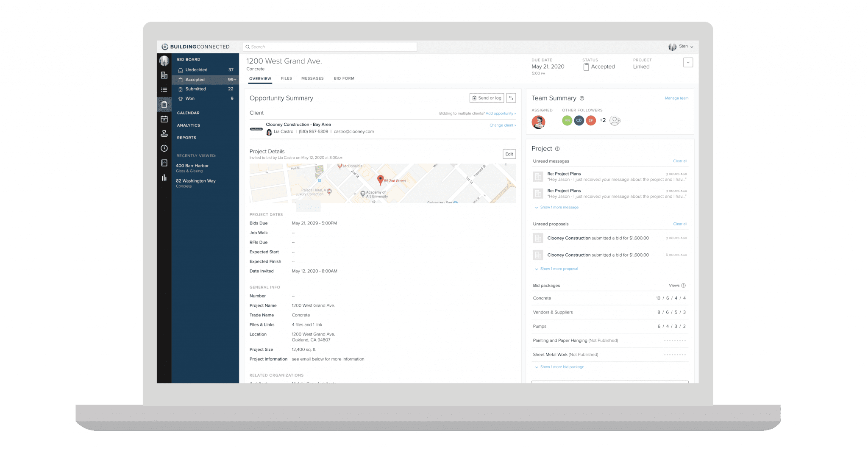Screen dimensions: 868x452
Task: Click the Accepted status clipboard icon in header
Action: (586, 67)
